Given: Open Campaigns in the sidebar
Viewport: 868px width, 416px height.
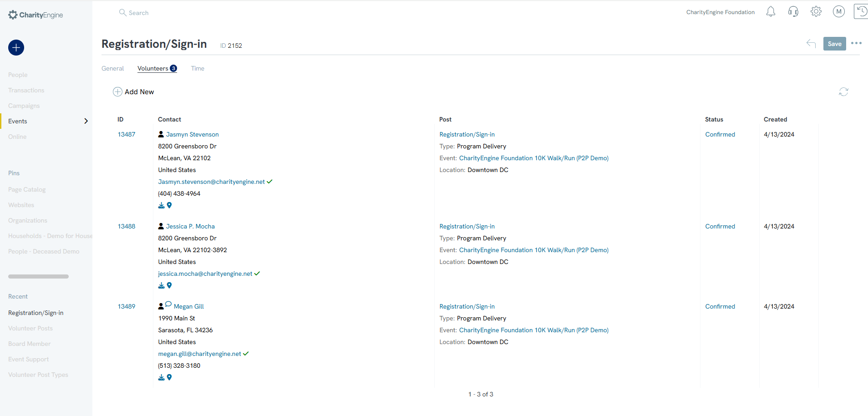Looking at the screenshot, I should pyautogui.click(x=24, y=106).
